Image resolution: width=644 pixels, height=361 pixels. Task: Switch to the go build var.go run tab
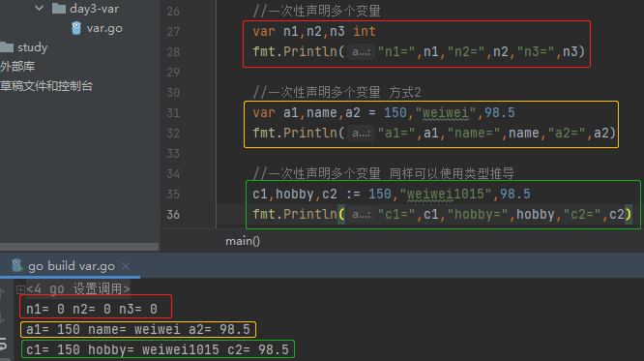71,266
